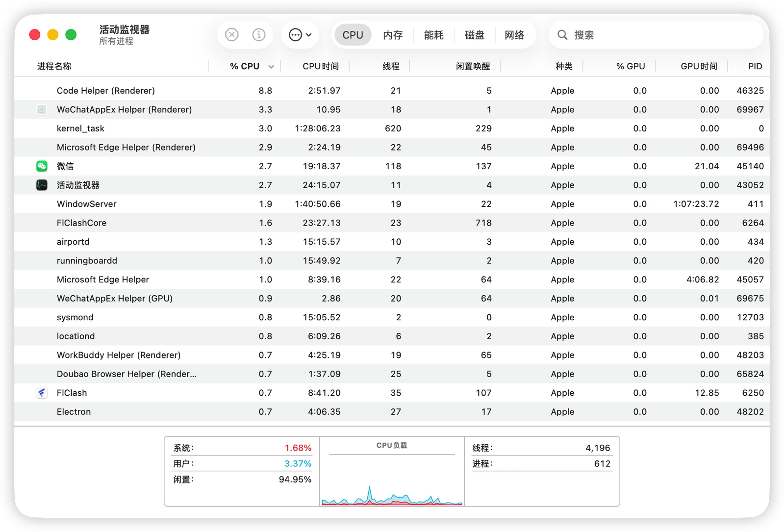This screenshot has height=532, width=784.
Task: Select the FlClashCore process row
Action: [x=392, y=223]
